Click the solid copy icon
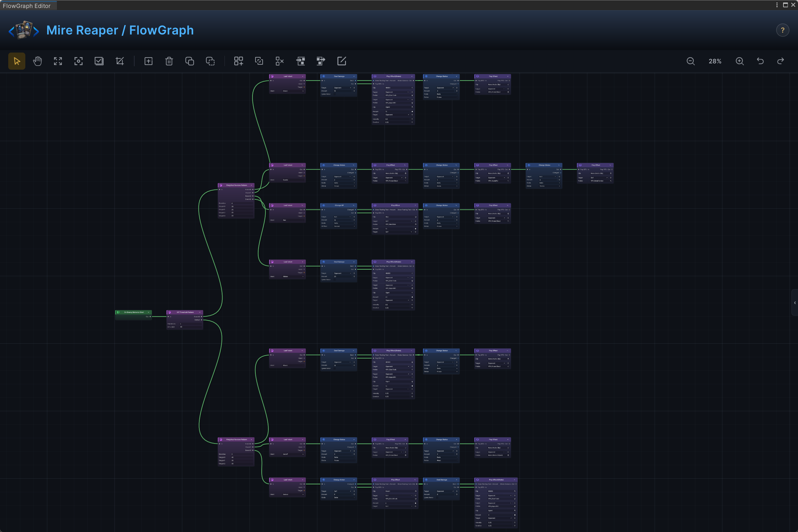 (x=190, y=61)
